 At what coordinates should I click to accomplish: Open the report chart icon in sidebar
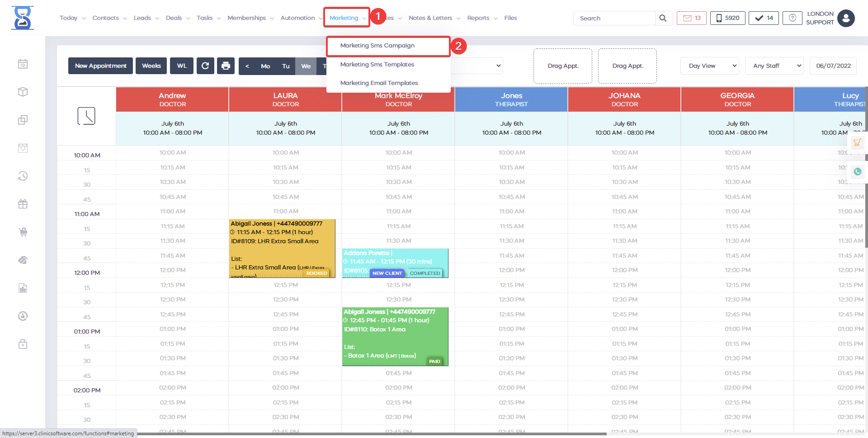(23, 288)
